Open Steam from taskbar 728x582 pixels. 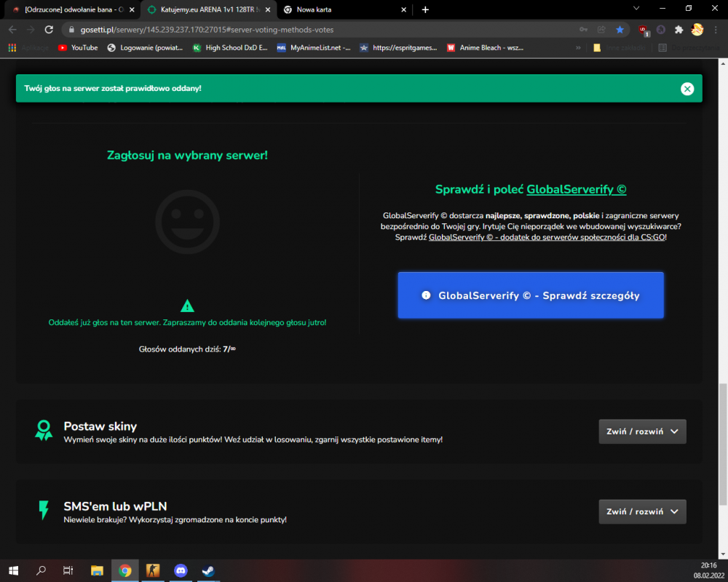pyautogui.click(x=208, y=570)
